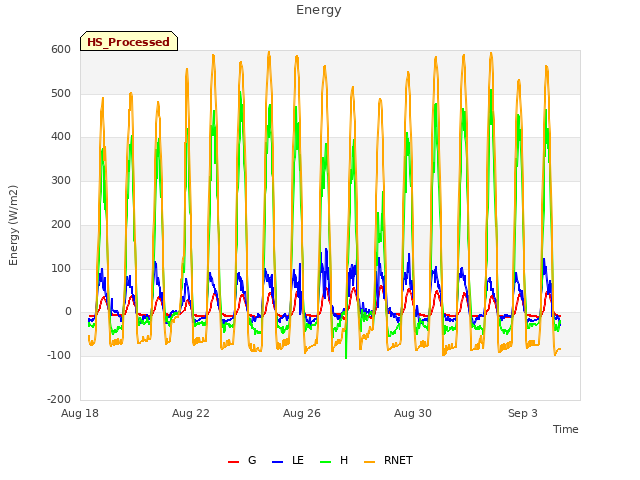Click the red G legend swatch
Viewport: 640px width, 480px height.
[x=233, y=462]
